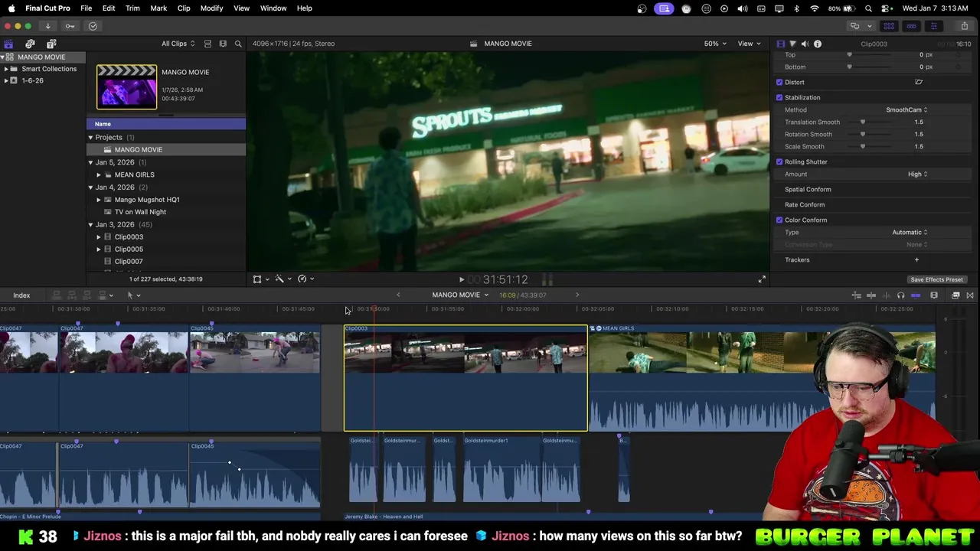The width and height of the screenshot is (980, 551).
Task: Disable the Stabilization checkbox
Action: (779, 98)
